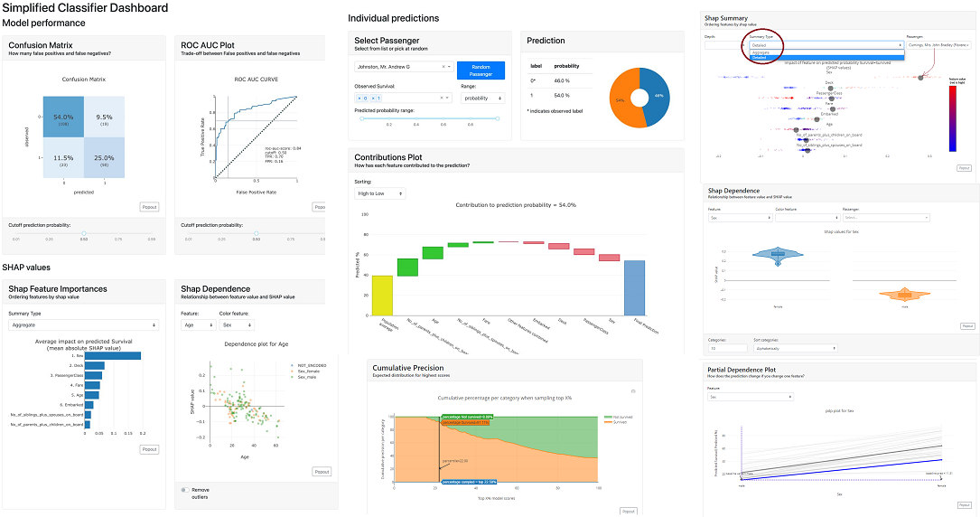Pop out the Shap Feature Importances chart
The image size is (980, 517).
pos(149,449)
